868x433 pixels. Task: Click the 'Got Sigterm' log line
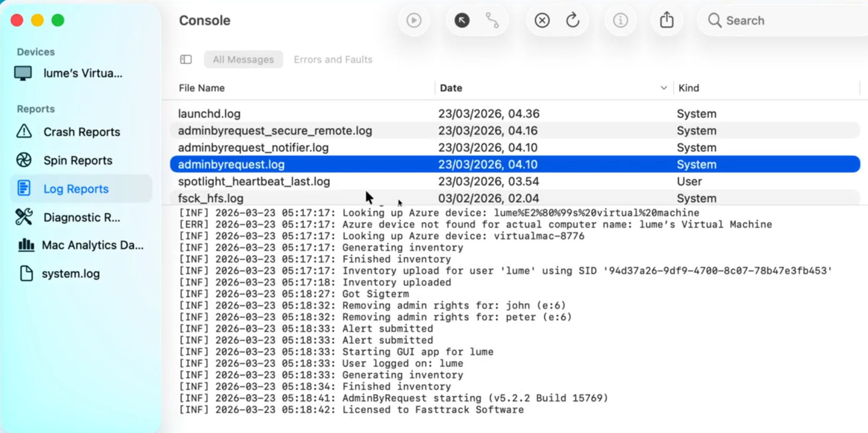(x=294, y=294)
